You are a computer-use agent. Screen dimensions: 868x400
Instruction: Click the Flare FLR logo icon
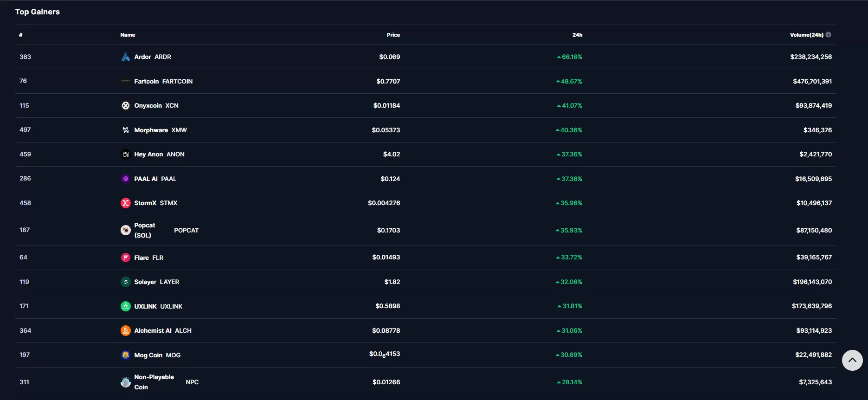pyautogui.click(x=125, y=258)
